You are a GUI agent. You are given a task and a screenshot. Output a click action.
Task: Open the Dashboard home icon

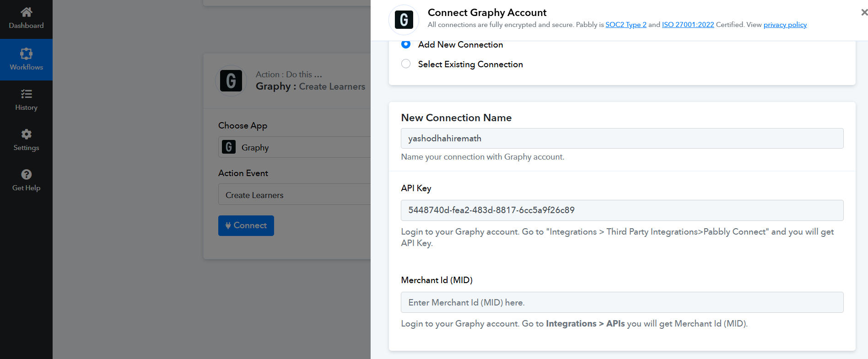click(x=26, y=12)
